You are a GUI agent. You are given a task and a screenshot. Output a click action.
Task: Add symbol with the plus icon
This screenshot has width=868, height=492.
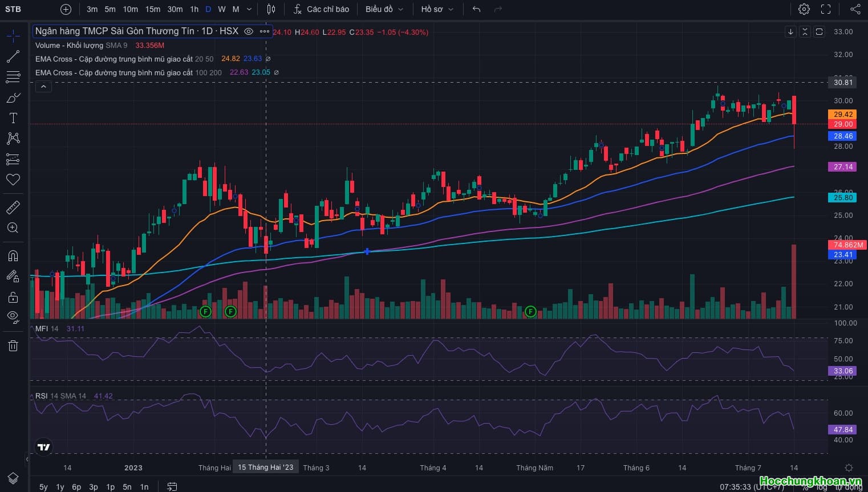tap(66, 9)
